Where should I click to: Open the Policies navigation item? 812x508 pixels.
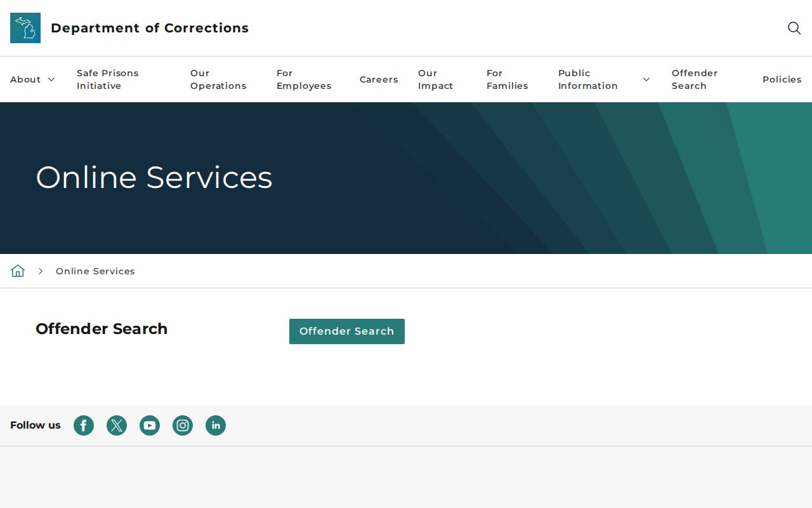782,79
